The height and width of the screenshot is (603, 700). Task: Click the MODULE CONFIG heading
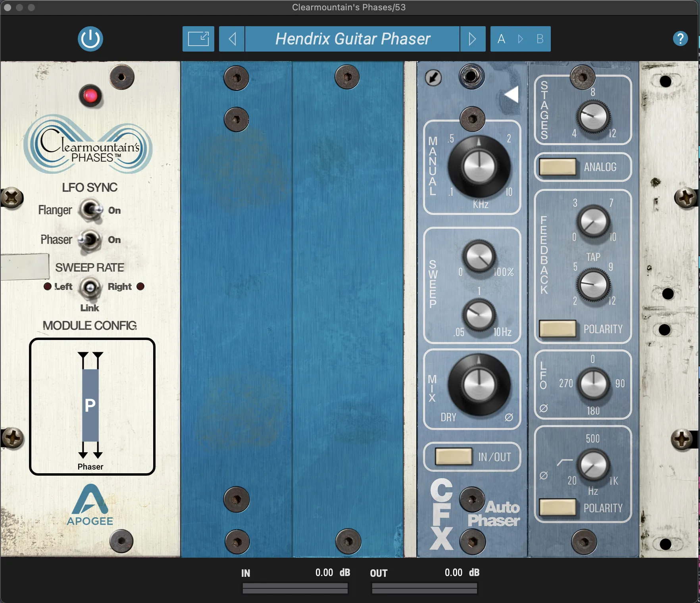click(x=90, y=326)
